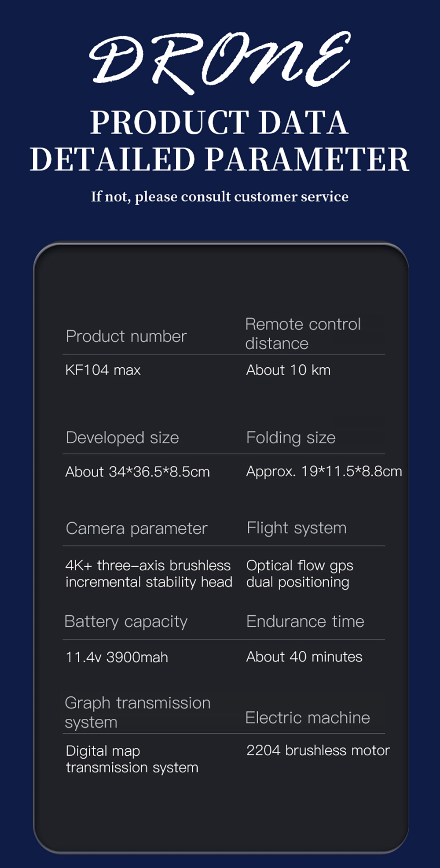Image resolution: width=440 pixels, height=868 pixels.
Task: Click the Approx. 19*11.5*8.8cm value
Action: (324, 472)
